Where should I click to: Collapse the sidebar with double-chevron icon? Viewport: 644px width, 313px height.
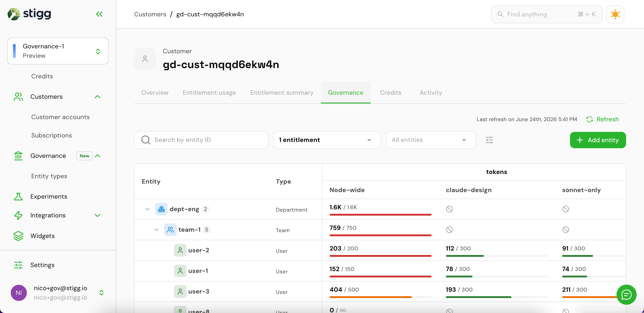[99, 14]
